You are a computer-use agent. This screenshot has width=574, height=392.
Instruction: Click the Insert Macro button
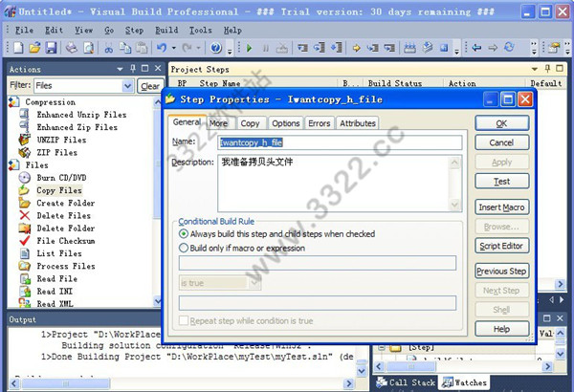[x=502, y=207]
